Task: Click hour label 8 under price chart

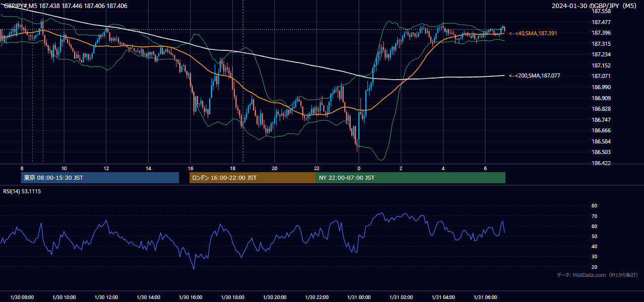Action: pyautogui.click(x=22, y=168)
